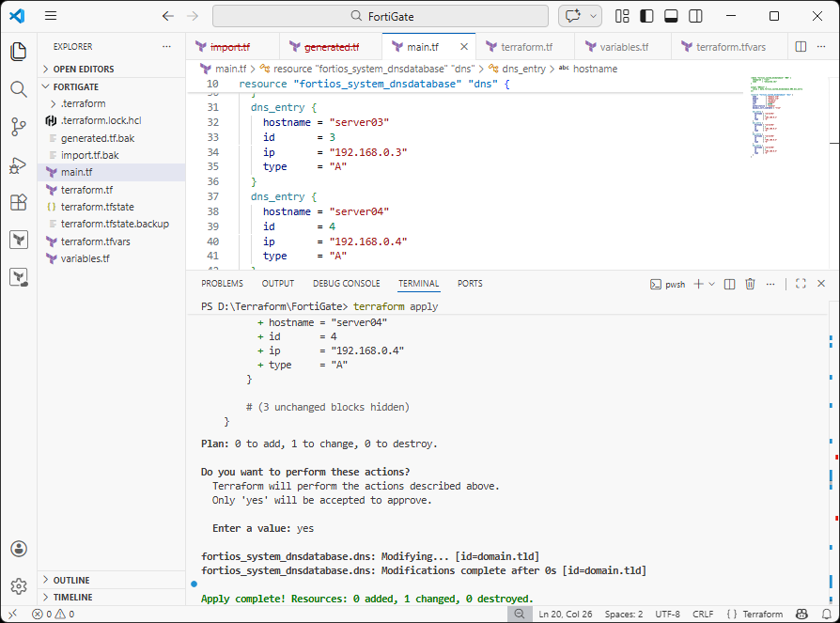Change CRLF end of line sequence
The width and height of the screenshot is (840, 623).
coord(702,614)
